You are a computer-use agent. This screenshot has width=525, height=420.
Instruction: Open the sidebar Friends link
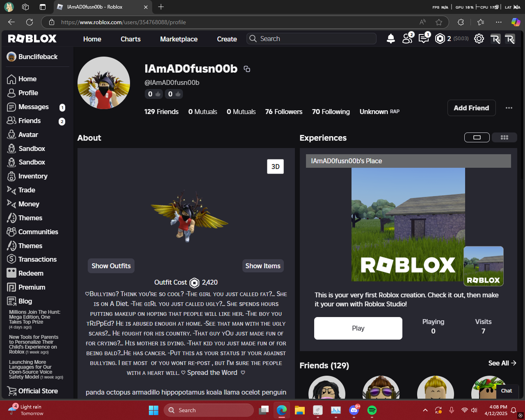tap(37, 121)
